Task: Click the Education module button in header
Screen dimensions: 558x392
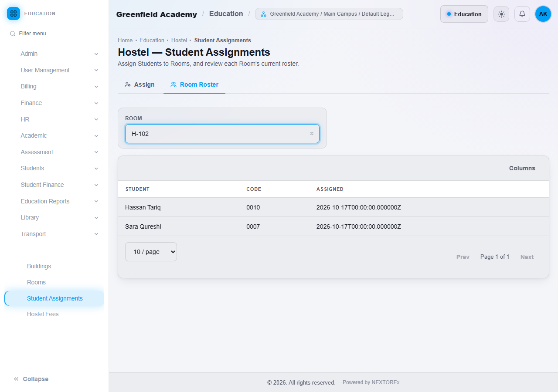Action: click(x=464, y=14)
